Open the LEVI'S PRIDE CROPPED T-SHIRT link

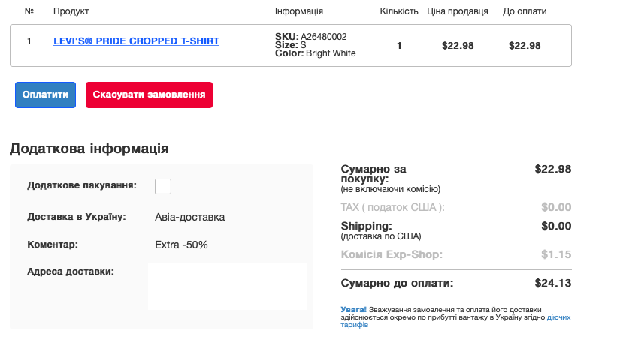coord(137,41)
